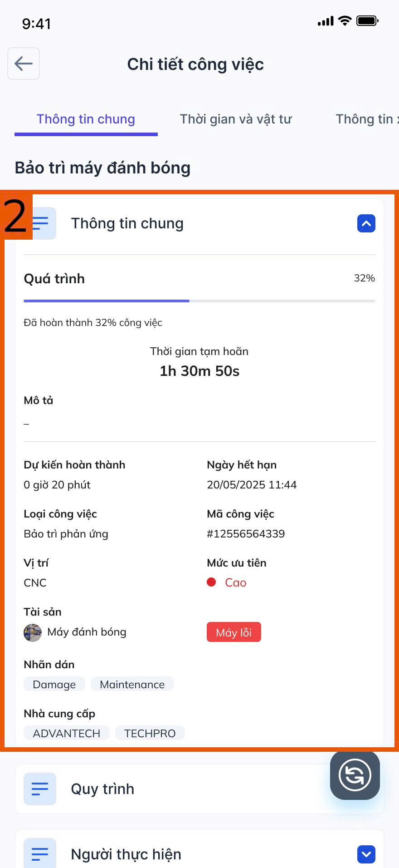Expand the Người thực hiện section

[x=366, y=854]
